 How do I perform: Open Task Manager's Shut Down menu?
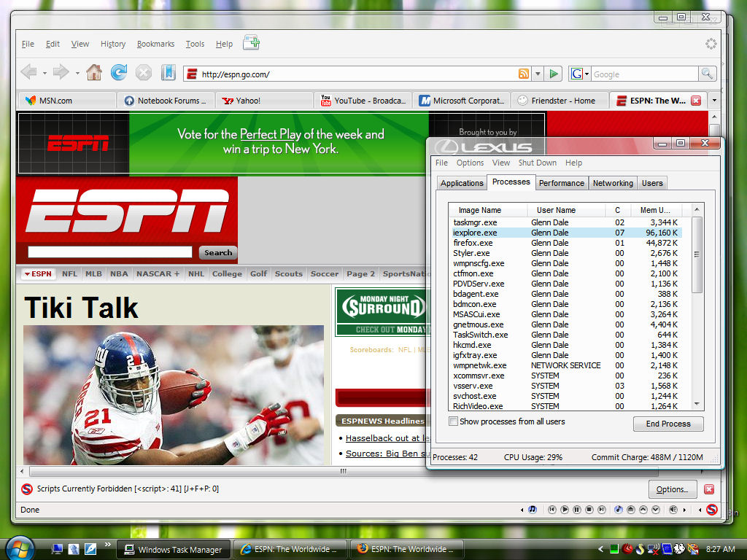click(538, 163)
